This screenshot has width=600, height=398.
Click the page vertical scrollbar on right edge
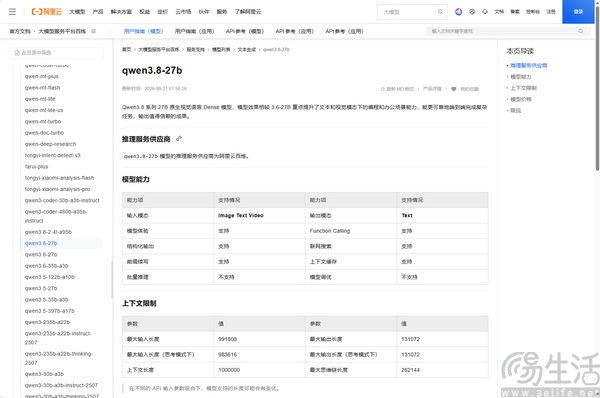click(x=597, y=88)
